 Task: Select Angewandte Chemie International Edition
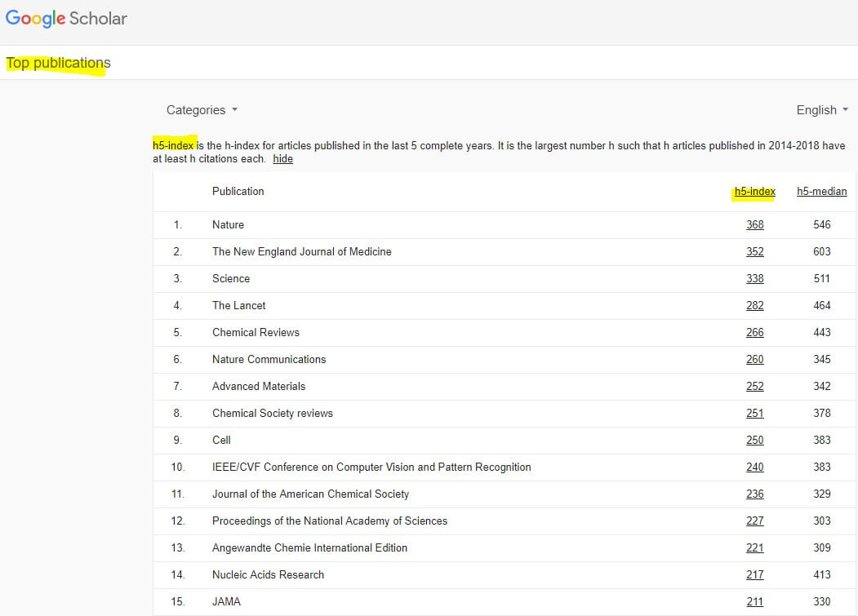pyautogui.click(x=309, y=547)
